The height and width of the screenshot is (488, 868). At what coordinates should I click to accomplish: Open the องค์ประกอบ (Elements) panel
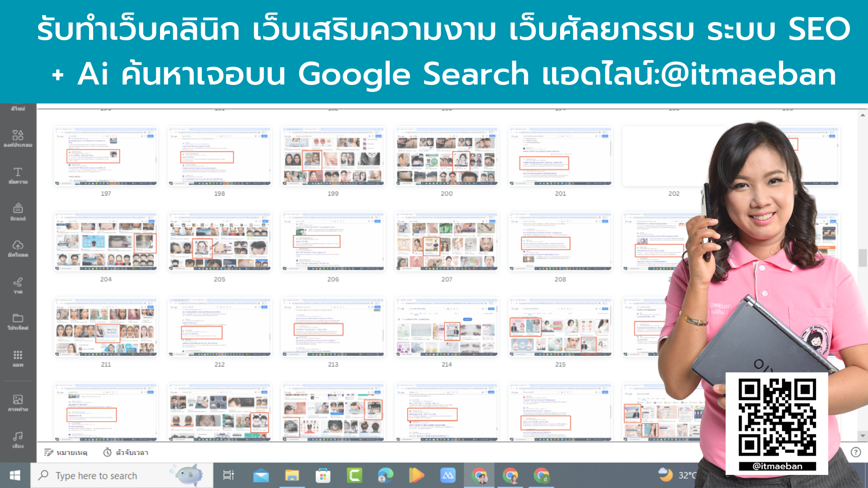(18, 138)
